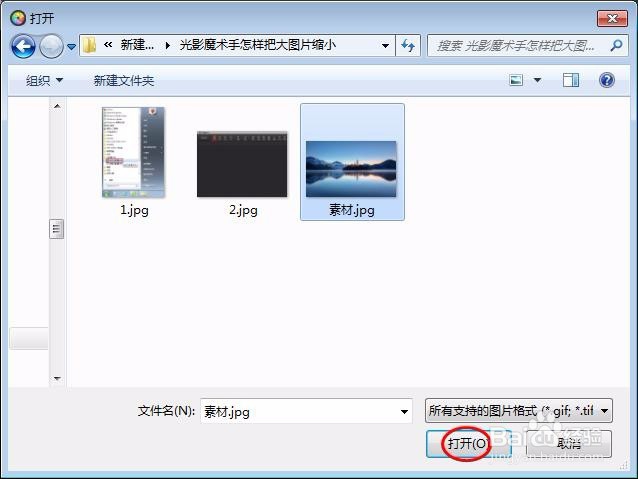The image size is (638, 479).
Task: Click the 取消 button
Action: [569, 444]
